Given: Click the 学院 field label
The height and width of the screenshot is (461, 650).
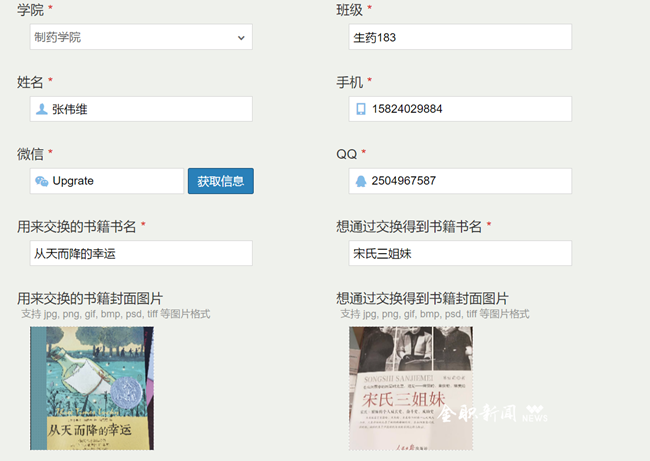Looking at the screenshot, I should (x=30, y=10).
